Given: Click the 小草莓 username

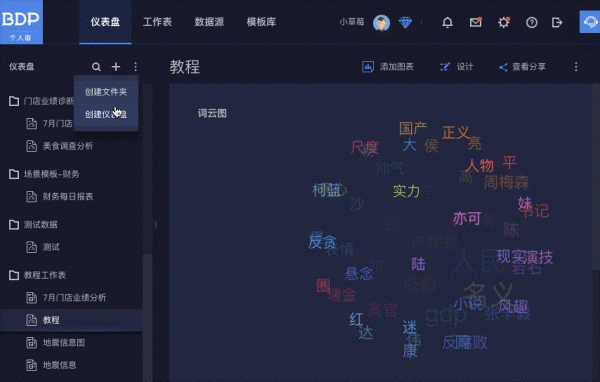Looking at the screenshot, I should pos(352,22).
